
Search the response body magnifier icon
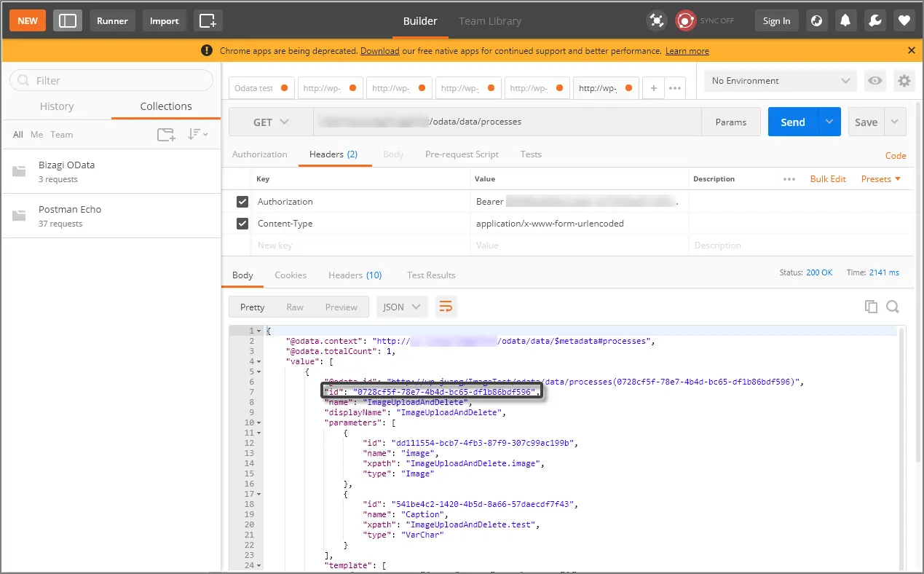(893, 307)
